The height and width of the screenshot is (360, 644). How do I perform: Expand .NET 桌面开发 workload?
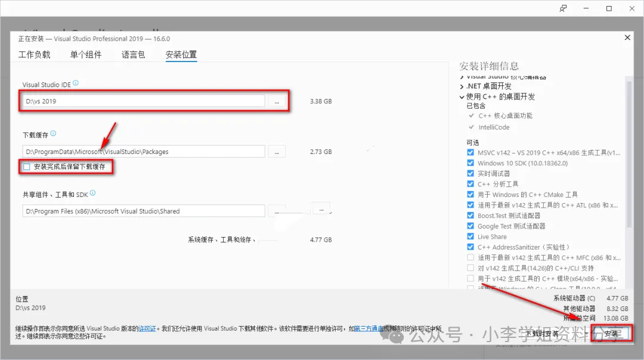point(462,87)
